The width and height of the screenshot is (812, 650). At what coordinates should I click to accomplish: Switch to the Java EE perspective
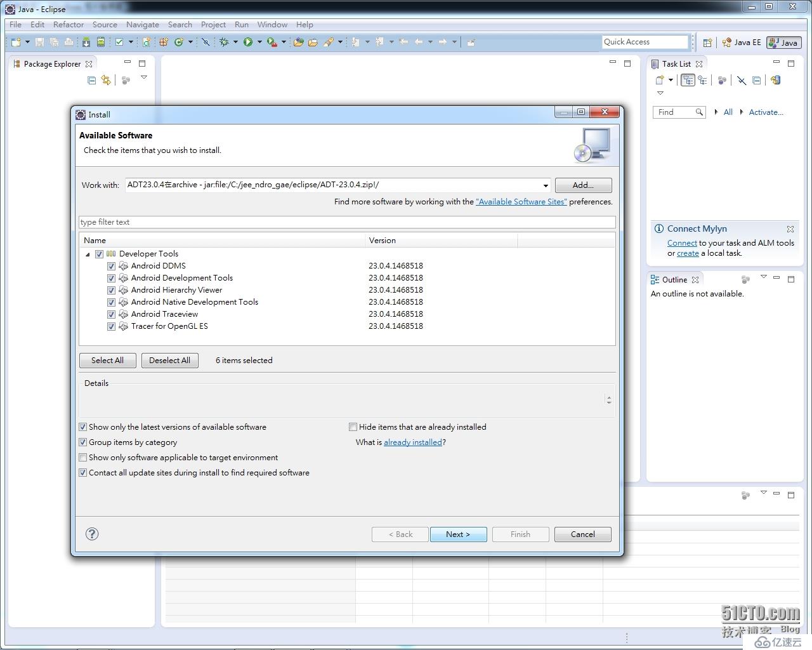click(742, 43)
